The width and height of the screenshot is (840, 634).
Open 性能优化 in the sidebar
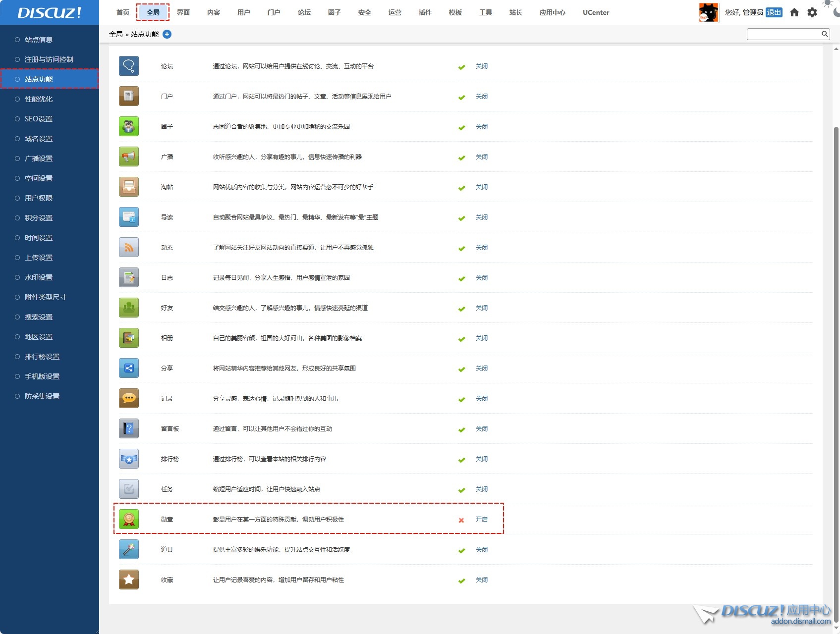pos(39,99)
